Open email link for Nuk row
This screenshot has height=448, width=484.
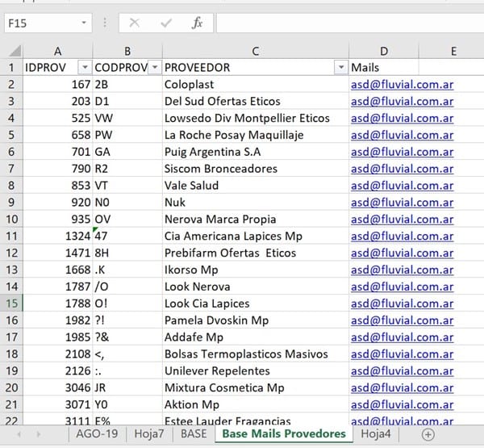coord(402,203)
